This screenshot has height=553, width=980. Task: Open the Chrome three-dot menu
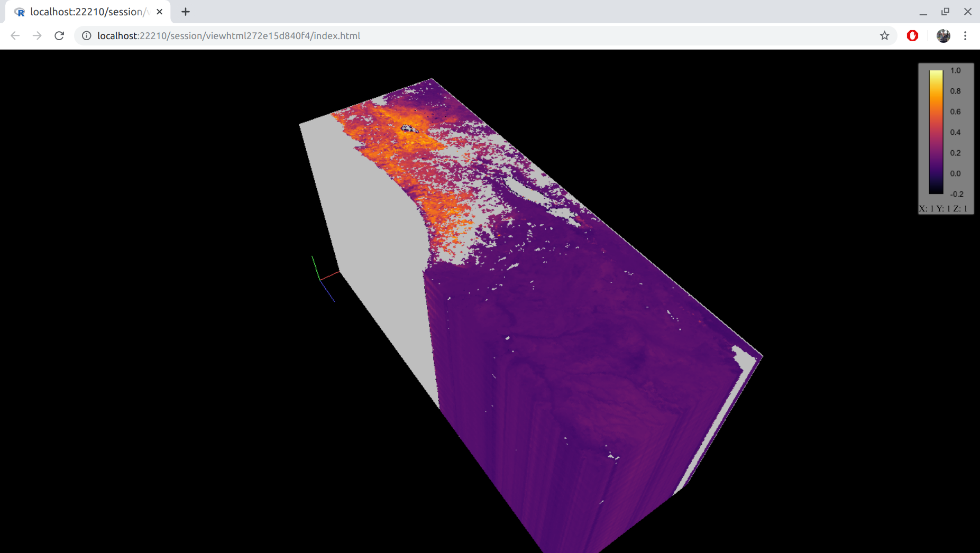(965, 35)
